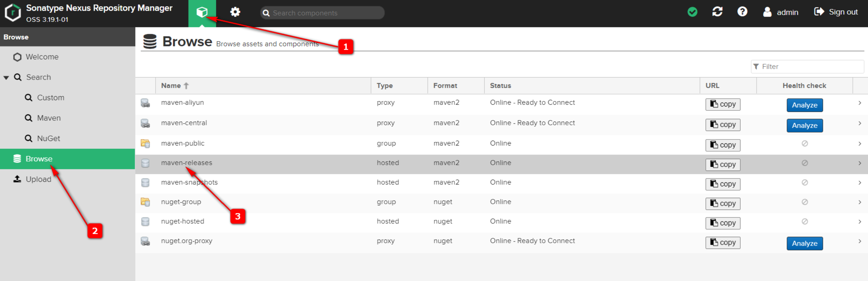Open the nuget-group repository

[x=181, y=202]
